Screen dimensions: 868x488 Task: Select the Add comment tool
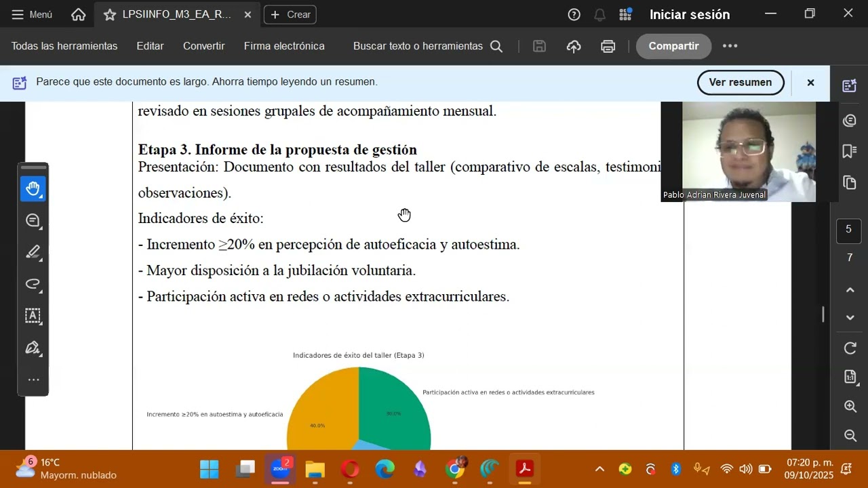[x=33, y=220]
